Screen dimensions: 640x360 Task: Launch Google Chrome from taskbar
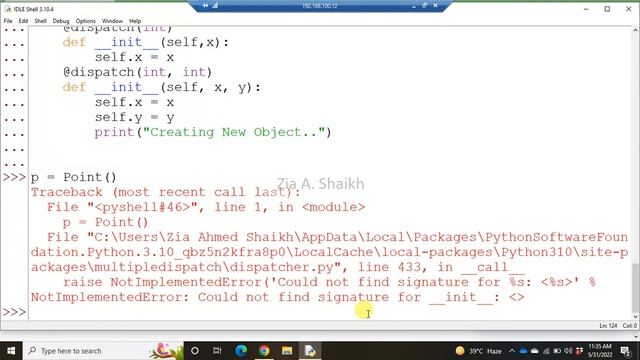click(x=264, y=351)
